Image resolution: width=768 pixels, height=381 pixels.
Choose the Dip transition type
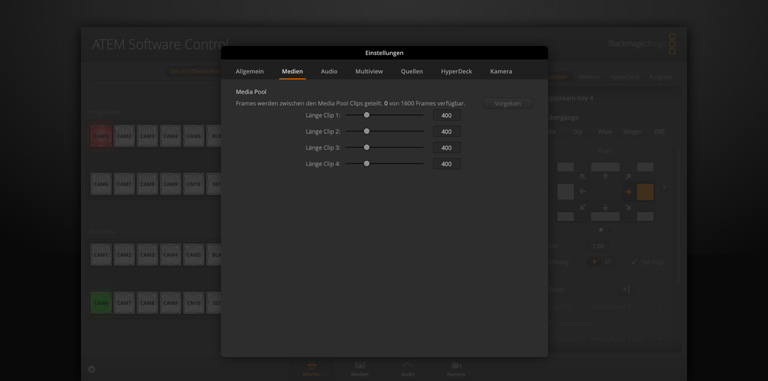click(577, 132)
